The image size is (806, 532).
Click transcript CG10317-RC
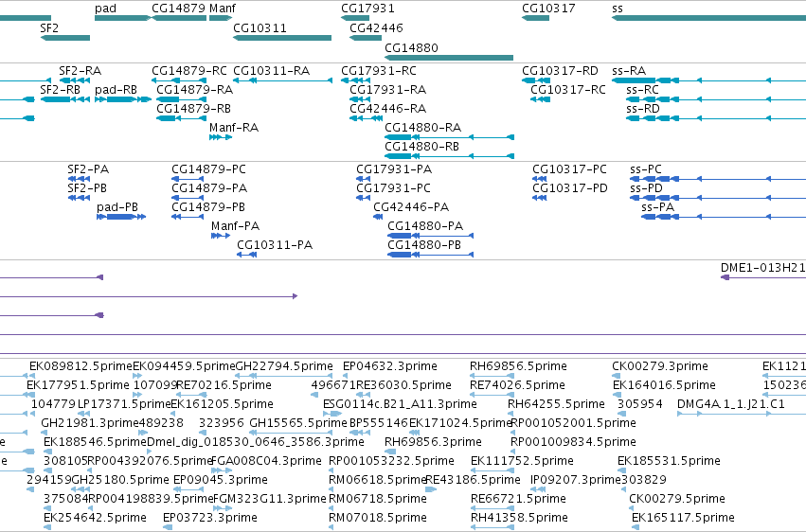click(x=568, y=89)
